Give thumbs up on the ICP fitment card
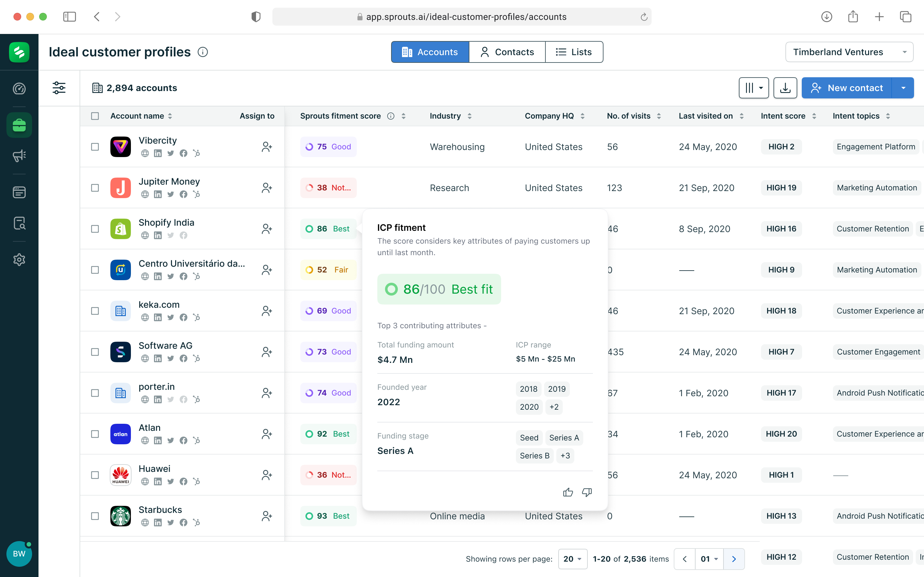 point(568,492)
